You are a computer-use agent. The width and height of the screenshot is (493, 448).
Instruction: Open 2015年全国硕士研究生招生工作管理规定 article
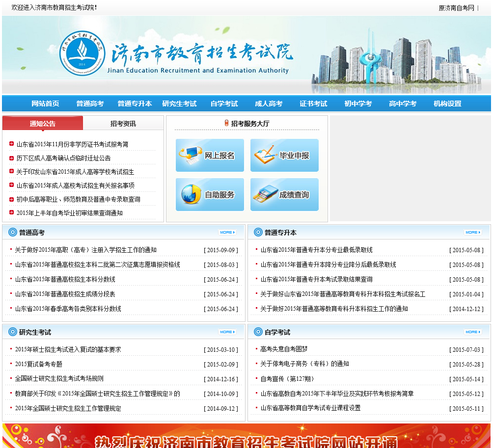[x=68, y=408]
